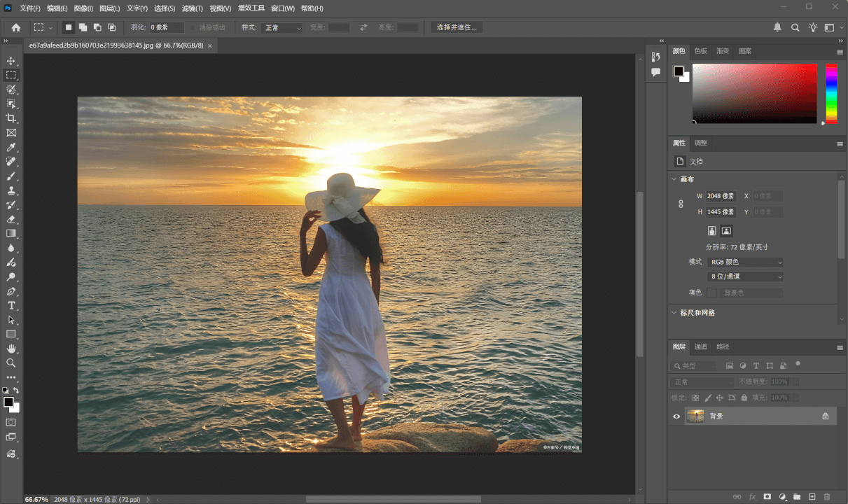
Task: Hide the 背景 layer visibility
Action: coord(676,416)
